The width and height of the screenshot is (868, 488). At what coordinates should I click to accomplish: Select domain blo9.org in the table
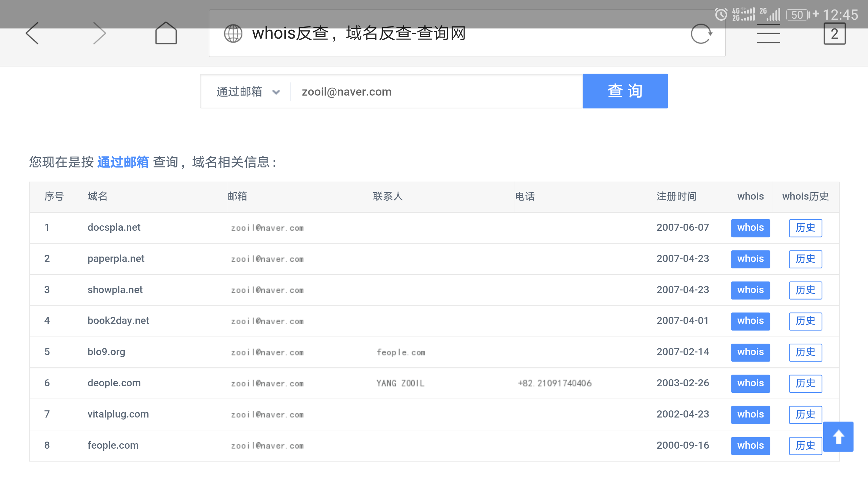[106, 352]
